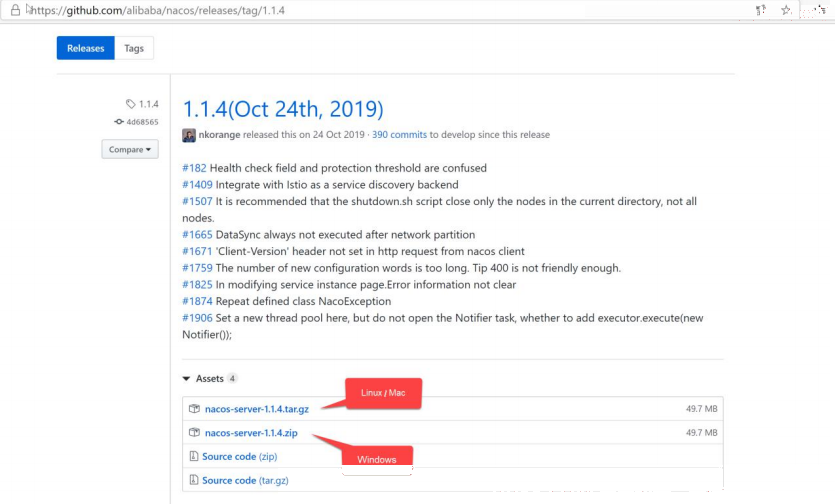Click the package icon beside nacos-server-1.1.4.tar.gz
Screen dimensions: 835x504
coord(194,409)
